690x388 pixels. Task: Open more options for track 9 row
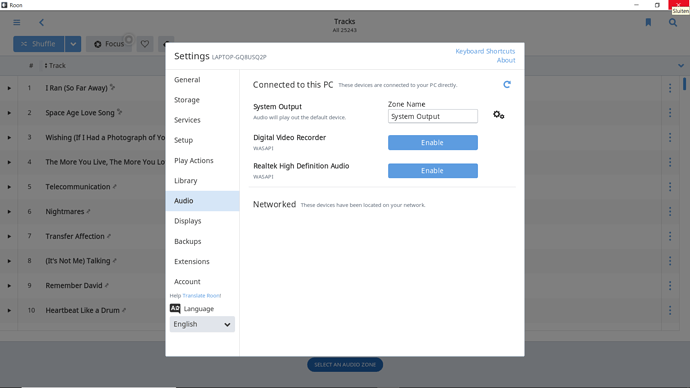click(670, 286)
